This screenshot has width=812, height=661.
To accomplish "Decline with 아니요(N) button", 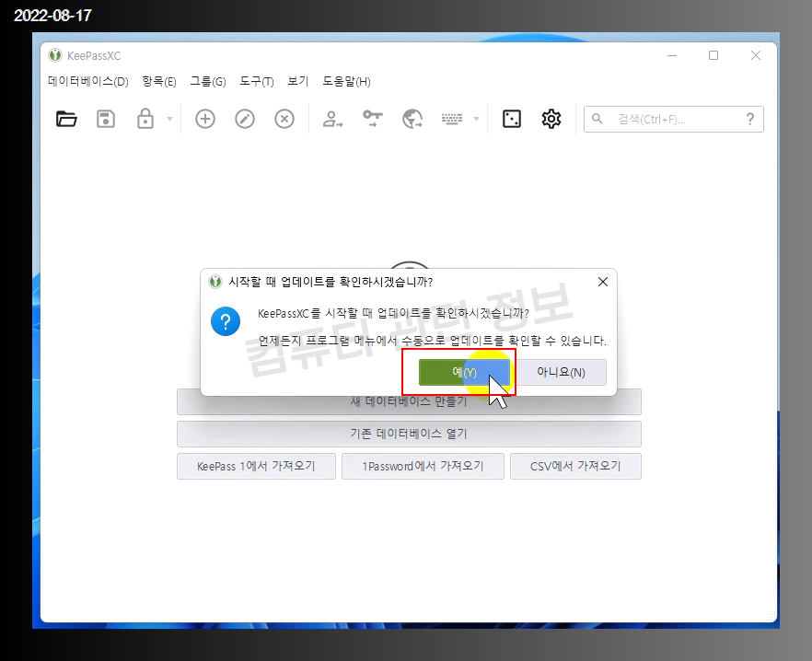I will tap(561, 372).
